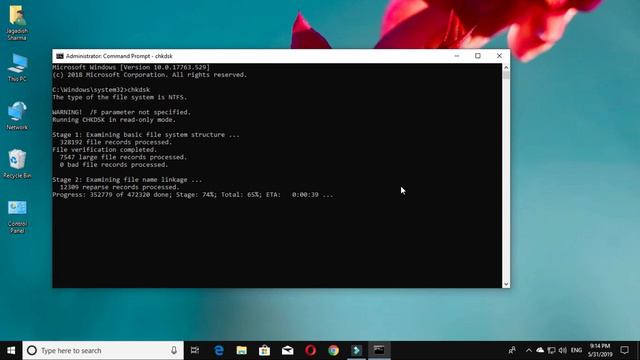The height and width of the screenshot is (360, 640).
Task: Open the People icon in system tray
Action: pos(512,351)
